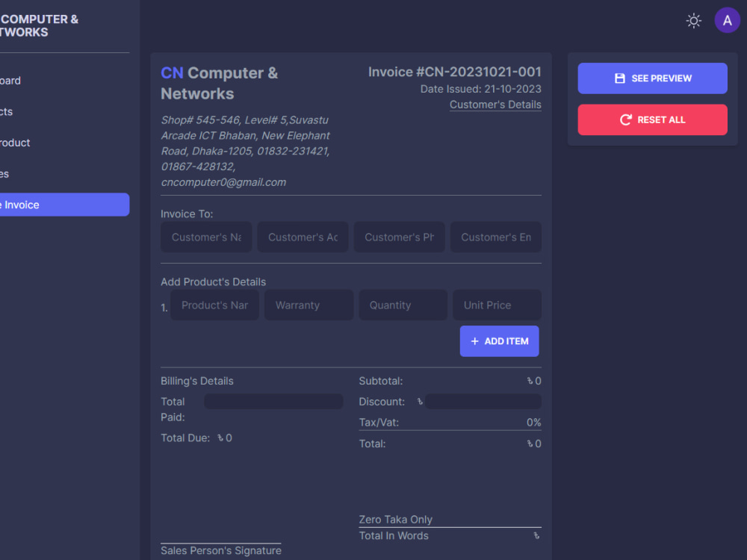Open the SEE PREVIEW action
The width and height of the screenshot is (747, 560).
tap(652, 78)
